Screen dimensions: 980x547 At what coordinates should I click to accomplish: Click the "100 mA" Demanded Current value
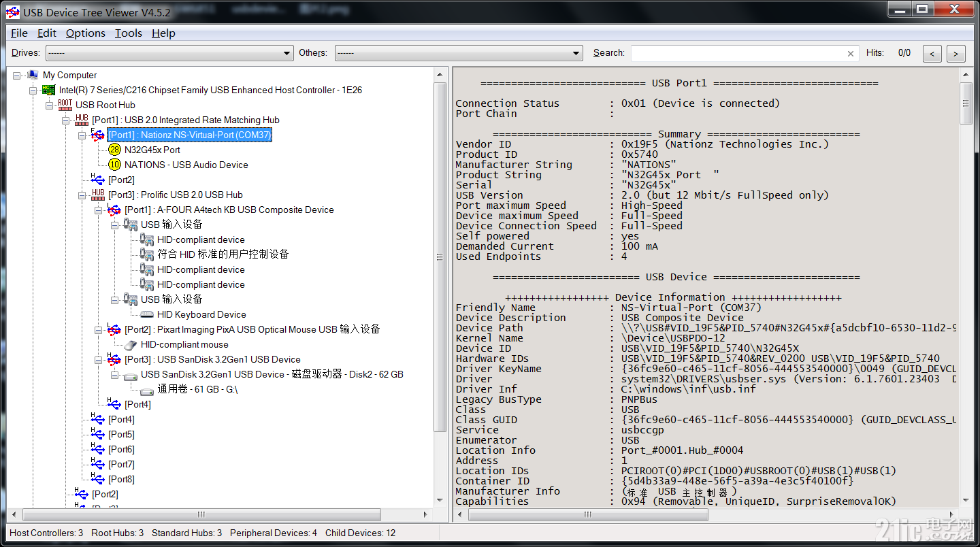(x=640, y=246)
